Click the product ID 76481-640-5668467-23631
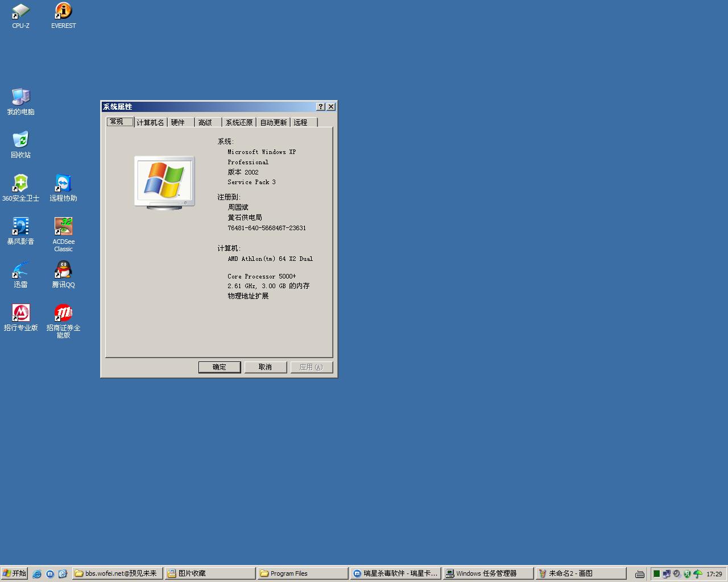The height and width of the screenshot is (582, 728). [x=267, y=228]
